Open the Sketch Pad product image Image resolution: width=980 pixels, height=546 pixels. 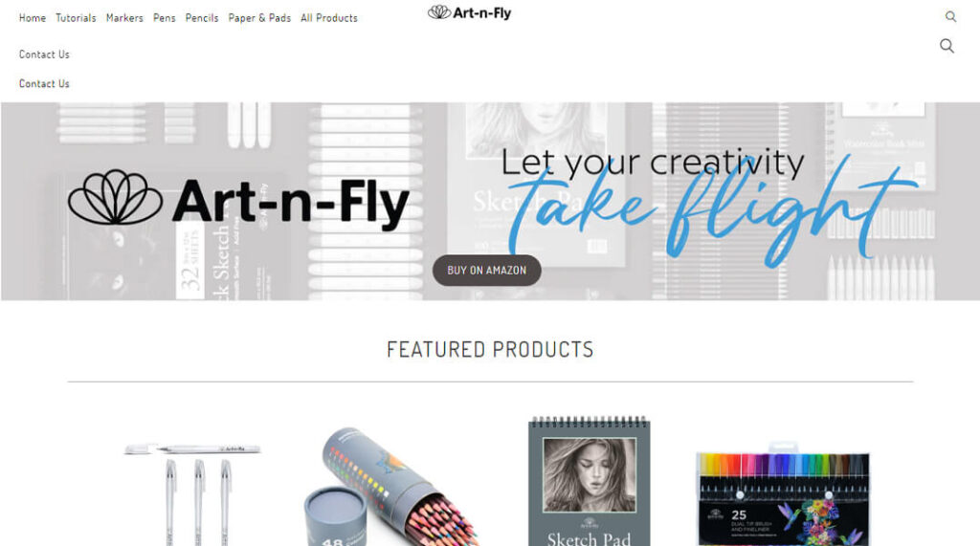tap(589, 481)
